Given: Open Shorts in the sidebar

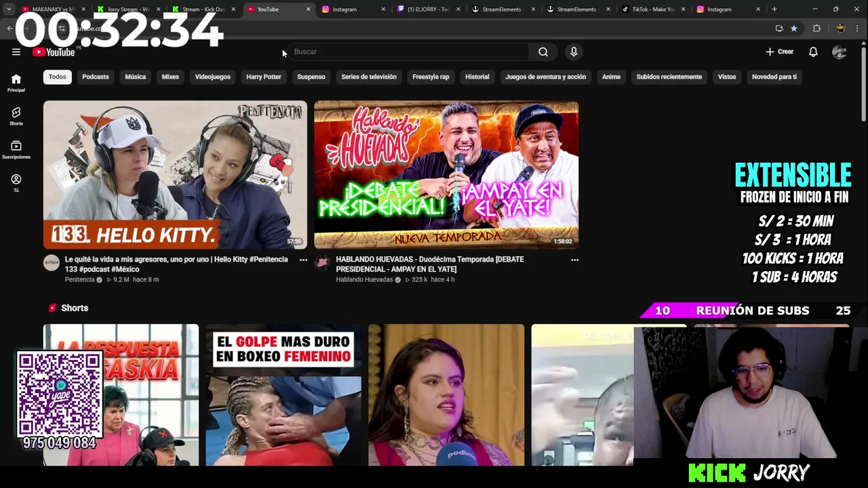Looking at the screenshot, I should point(16,116).
